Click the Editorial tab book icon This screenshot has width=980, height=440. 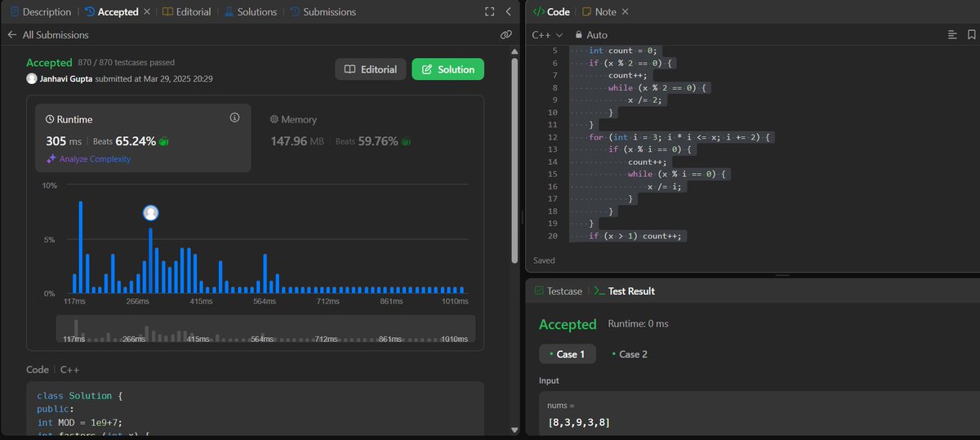(x=167, y=12)
